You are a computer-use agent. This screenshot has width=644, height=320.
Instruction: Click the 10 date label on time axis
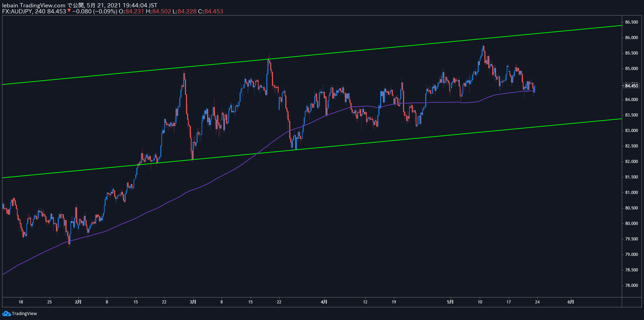(x=480, y=302)
